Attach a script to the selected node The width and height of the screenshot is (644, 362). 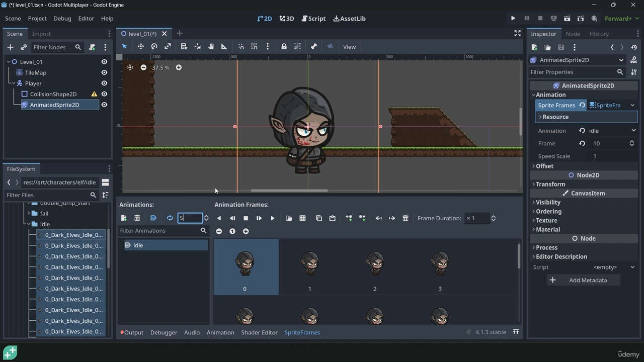pyautogui.click(x=92, y=47)
